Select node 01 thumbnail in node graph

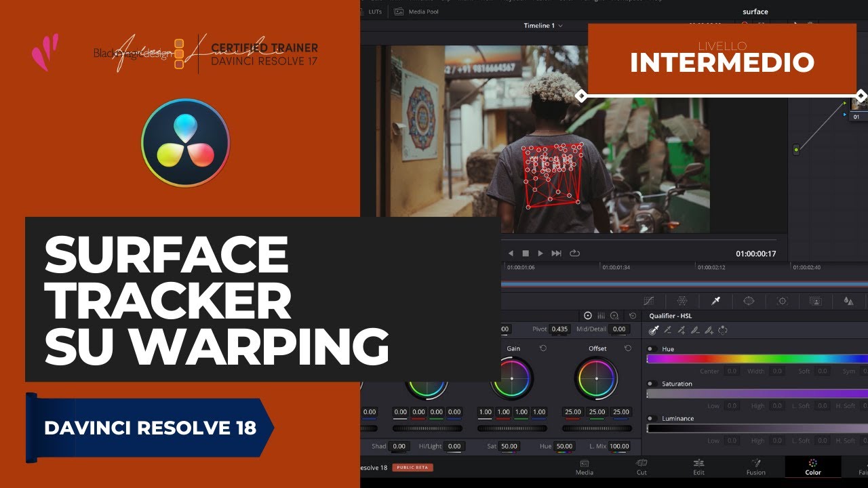pyautogui.click(x=859, y=103)
